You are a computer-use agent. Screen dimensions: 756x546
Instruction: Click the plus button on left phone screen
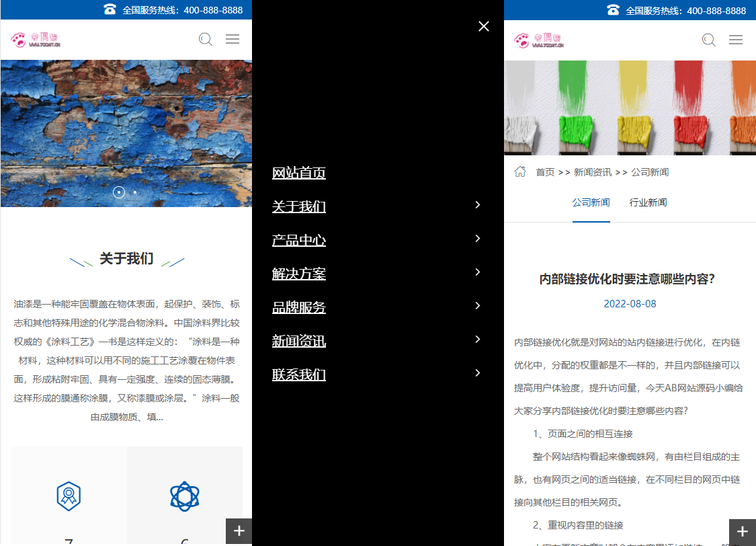tap(239, 531)
